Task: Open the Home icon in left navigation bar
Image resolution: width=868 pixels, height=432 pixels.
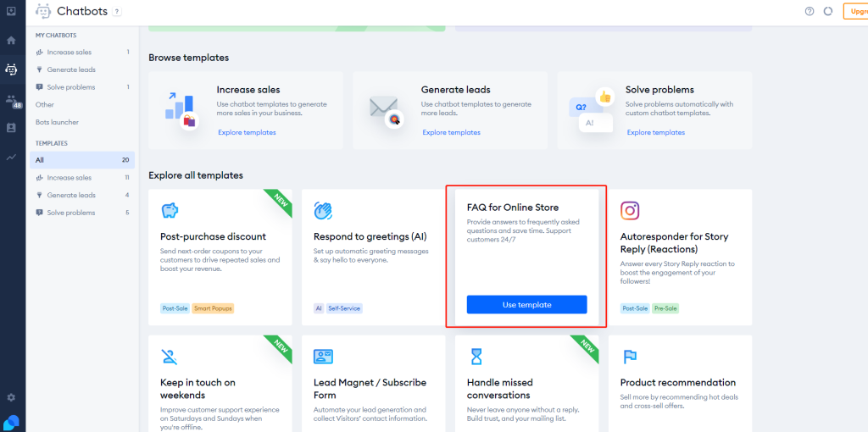Action: pos(11,40)
